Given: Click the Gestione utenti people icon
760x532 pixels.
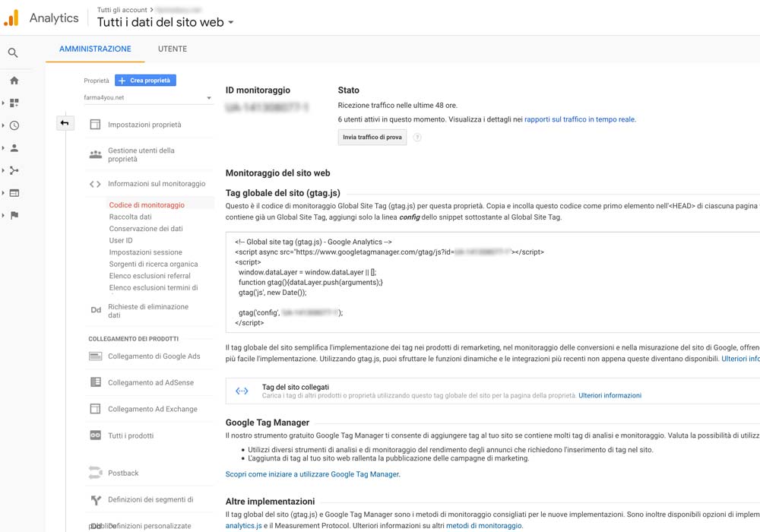Looking at the screenshot, I should (96, 154).
